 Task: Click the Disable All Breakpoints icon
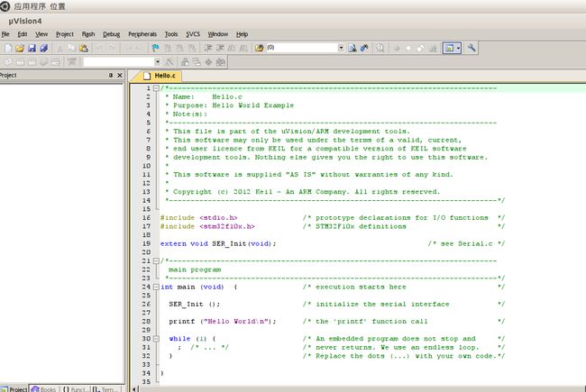(x=420, y=48)
